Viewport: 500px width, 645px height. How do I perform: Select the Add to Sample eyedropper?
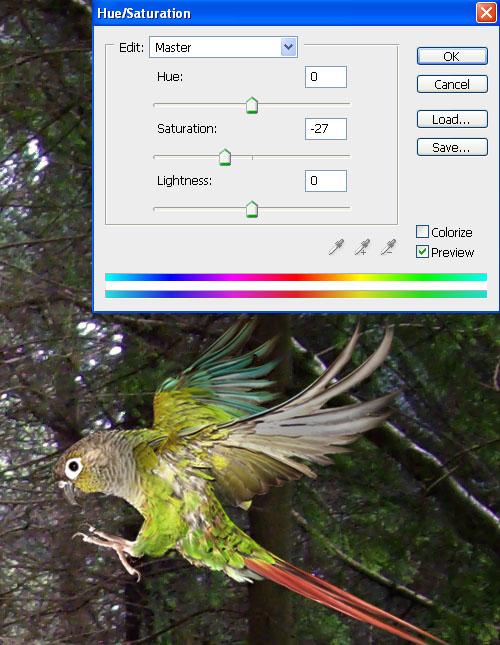click(362, 247)
